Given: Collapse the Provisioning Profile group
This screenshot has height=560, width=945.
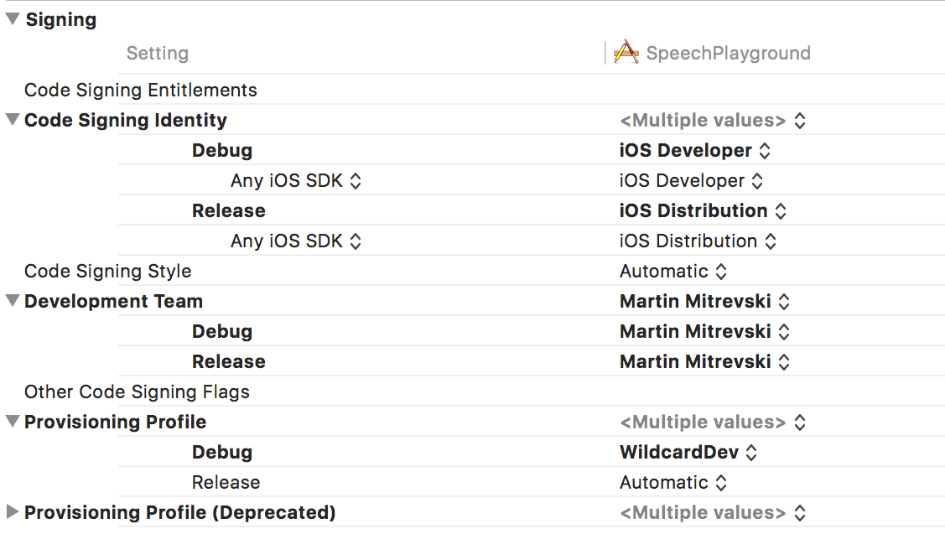Looking at the screenshot, I should coord(12,422).
